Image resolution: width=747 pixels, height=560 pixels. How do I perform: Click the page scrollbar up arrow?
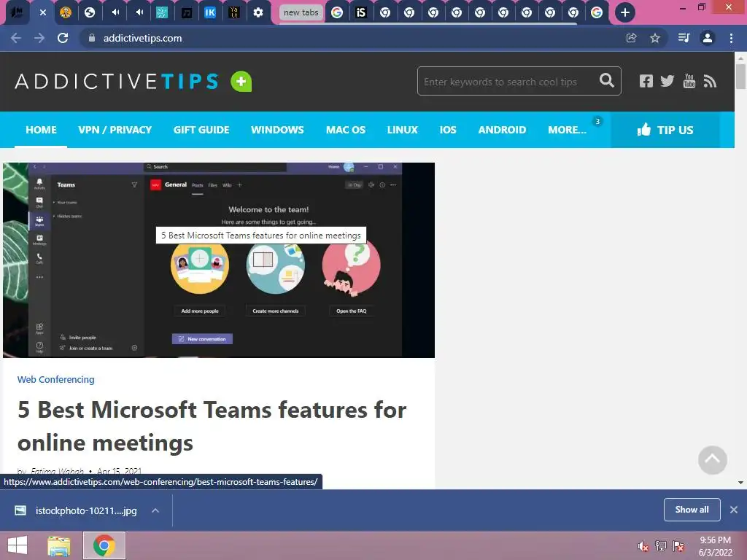[x=740, y=58]
